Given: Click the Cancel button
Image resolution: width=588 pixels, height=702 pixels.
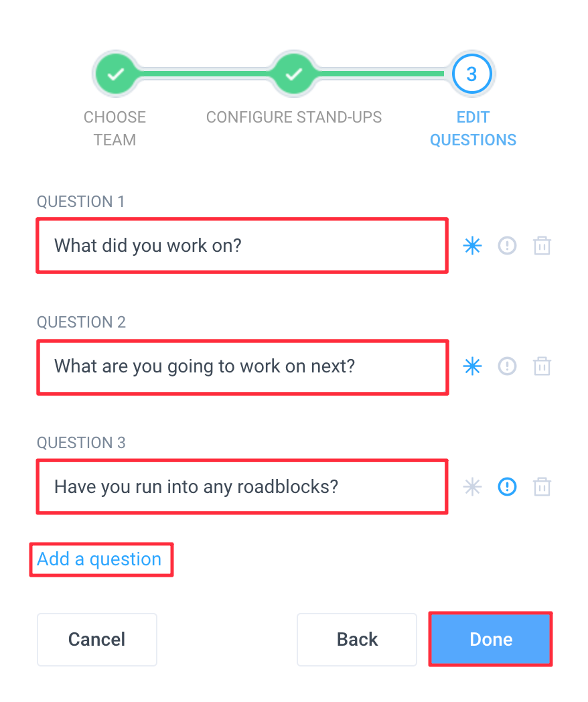Looking at the screenshot, I should [97, 639].
